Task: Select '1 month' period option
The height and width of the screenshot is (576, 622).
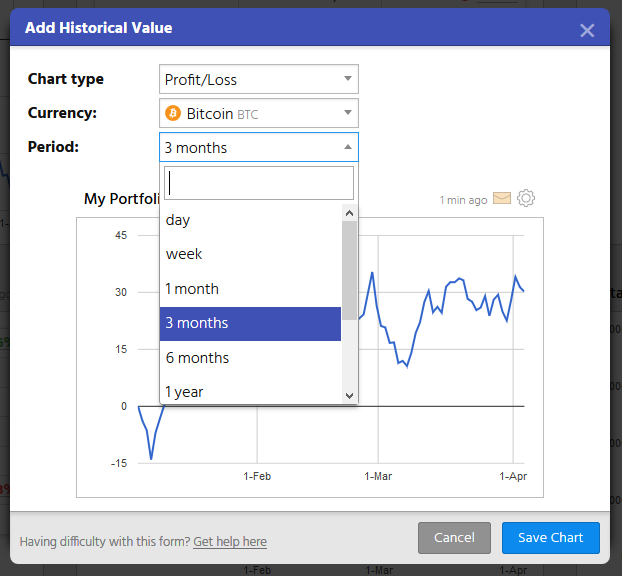Action: [250, 289]
